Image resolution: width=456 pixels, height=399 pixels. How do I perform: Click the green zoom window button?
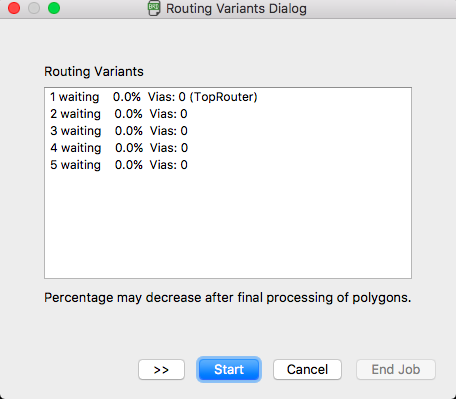pos(54,8)
